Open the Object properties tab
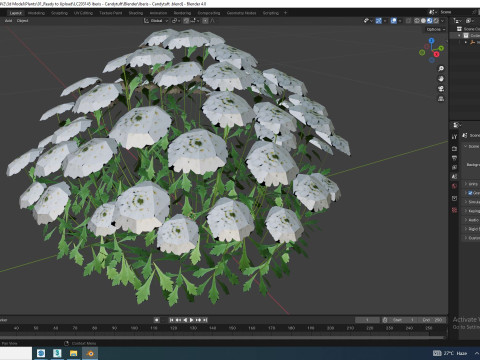The width and height of the screenshot is (480, 360). point(454,198)
